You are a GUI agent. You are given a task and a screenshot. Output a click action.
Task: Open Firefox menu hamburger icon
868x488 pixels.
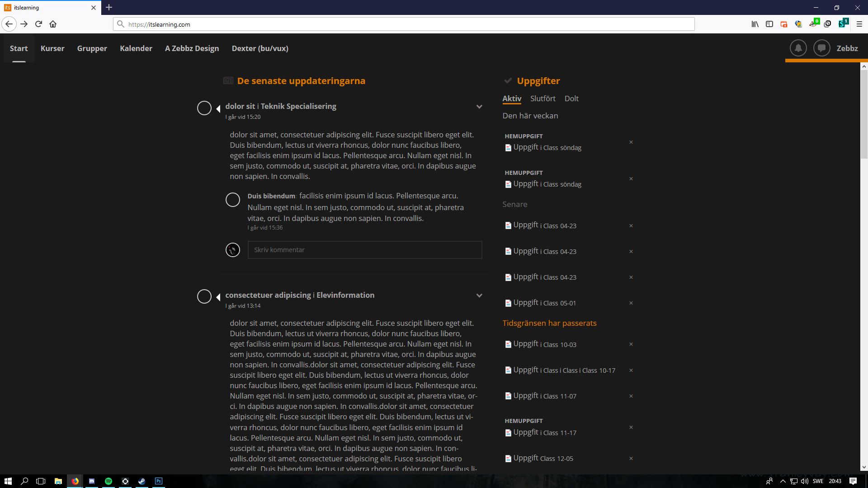(x=859, y=24)
